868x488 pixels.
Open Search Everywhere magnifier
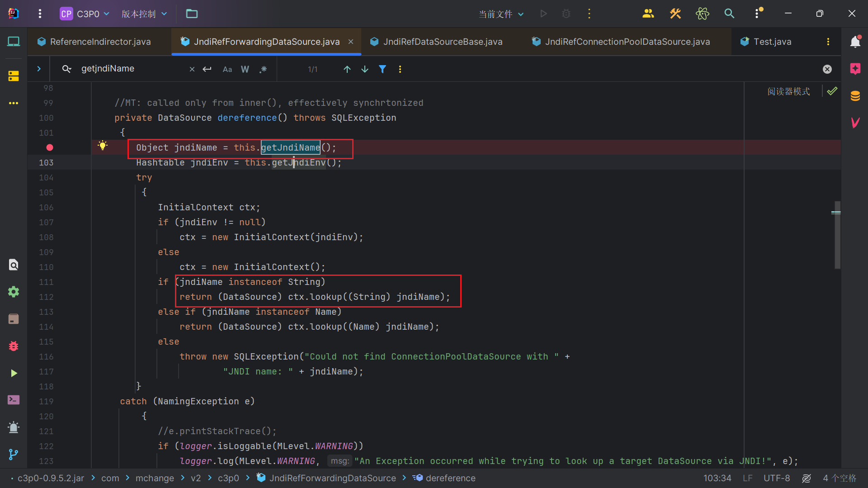(x=729, y=14)
